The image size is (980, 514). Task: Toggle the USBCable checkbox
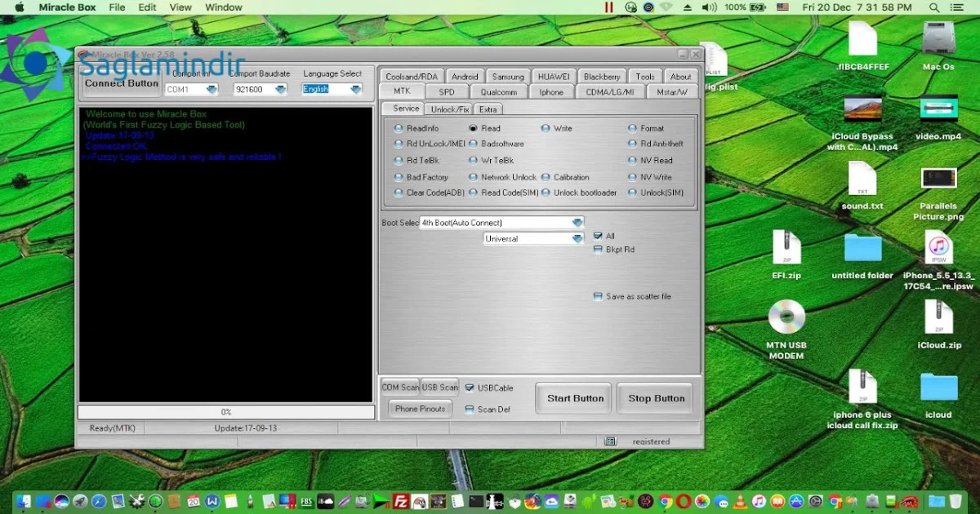(x=470, y=388)
